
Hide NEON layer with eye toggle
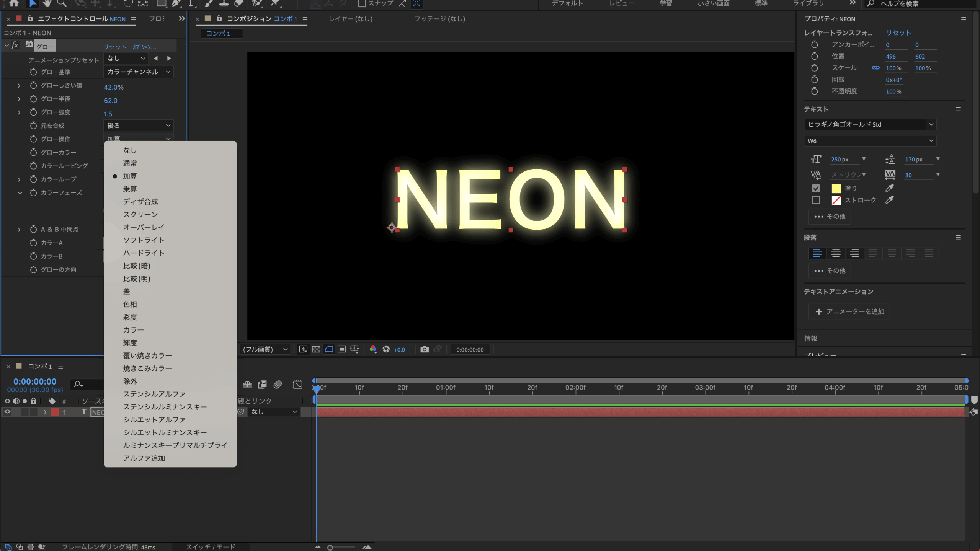pos(7,412)
